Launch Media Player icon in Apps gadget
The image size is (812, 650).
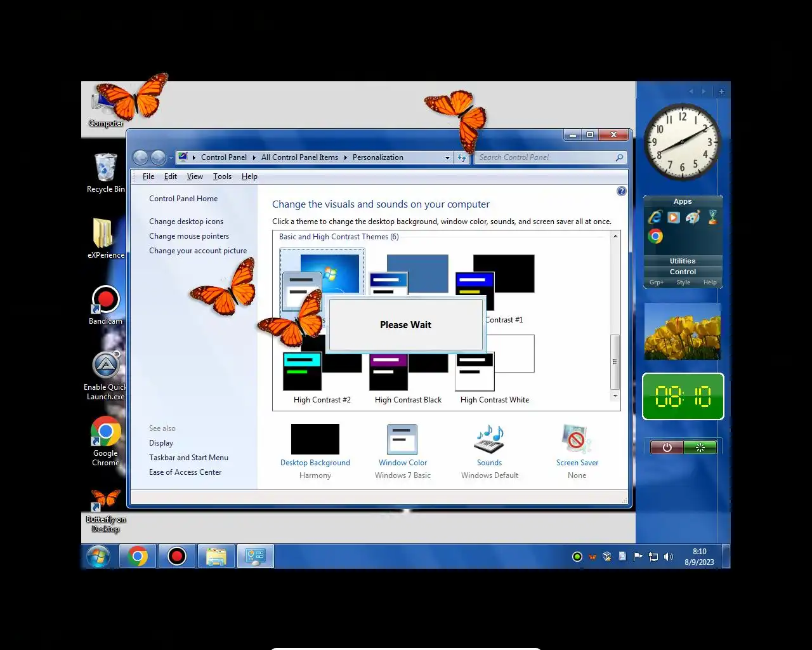pyautogui.click(x=674, y=218)
